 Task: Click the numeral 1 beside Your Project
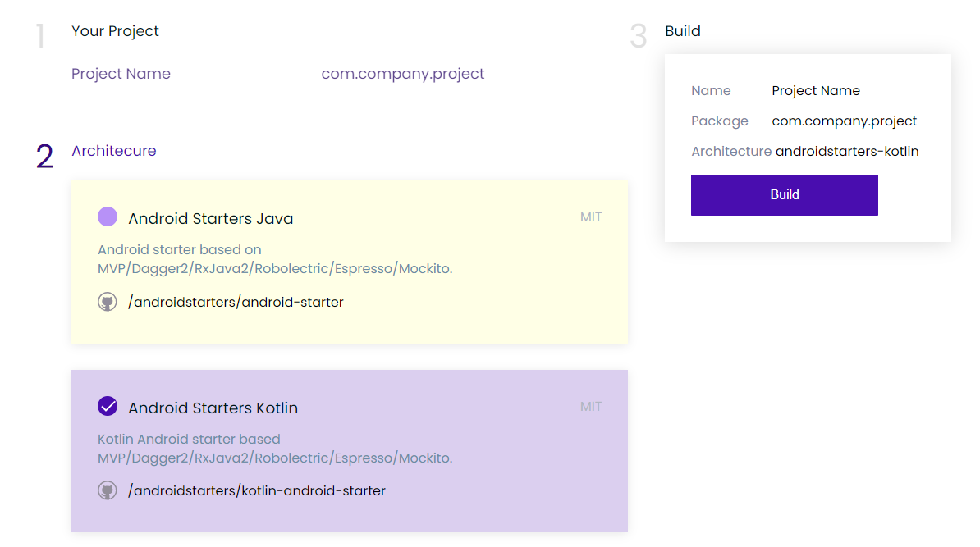[40, 36]
